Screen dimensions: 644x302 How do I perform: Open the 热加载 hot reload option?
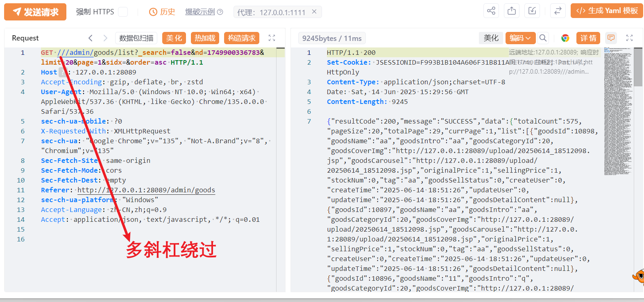coord(205,38)
